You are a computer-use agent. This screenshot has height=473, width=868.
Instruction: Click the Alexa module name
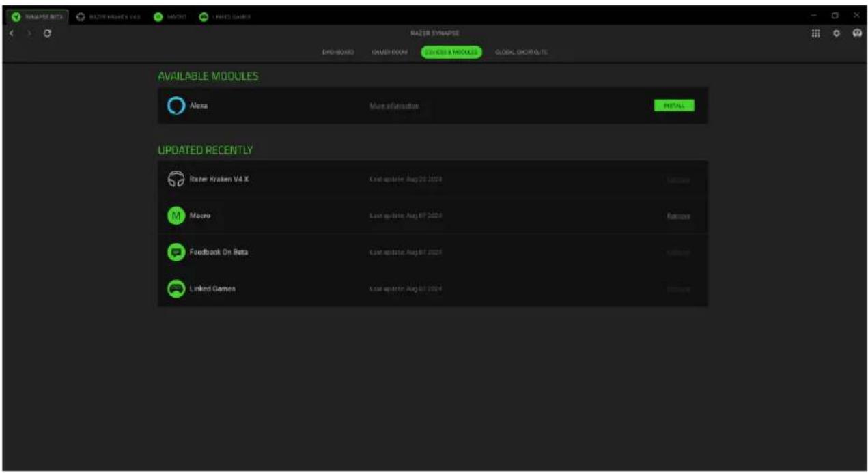click(198, 106)
